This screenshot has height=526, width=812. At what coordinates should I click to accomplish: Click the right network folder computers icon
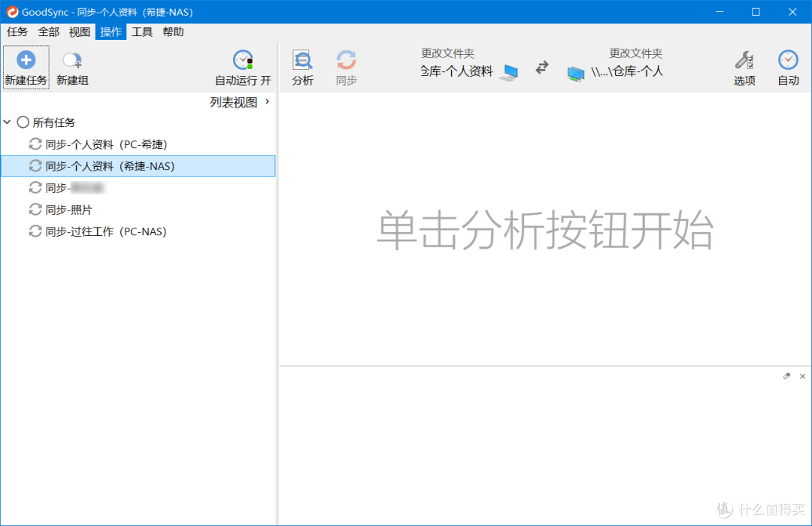(576, 74)
